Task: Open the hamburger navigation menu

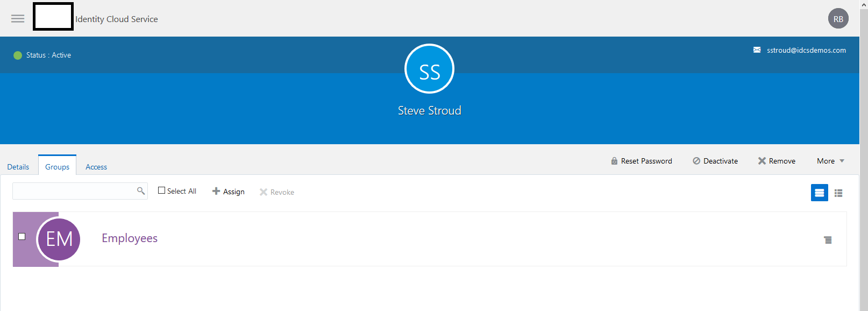Action: pyautogui.click(x=18, y=18)
